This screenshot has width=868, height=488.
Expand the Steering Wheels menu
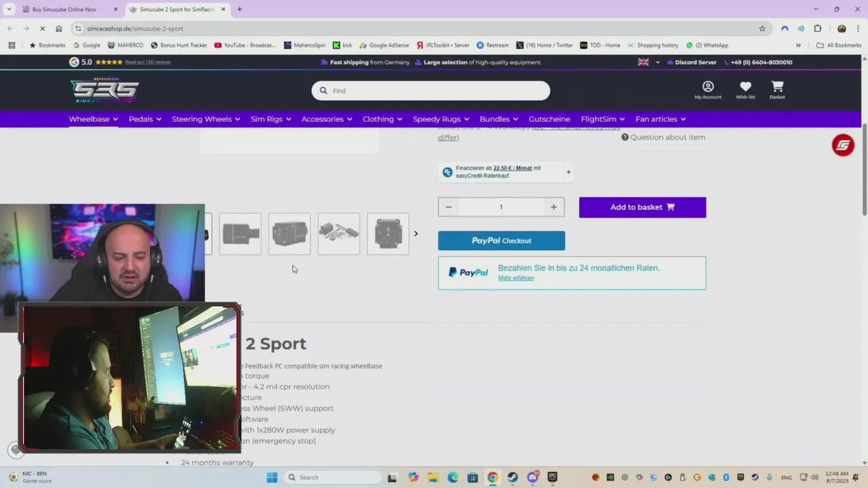point(206,119)
